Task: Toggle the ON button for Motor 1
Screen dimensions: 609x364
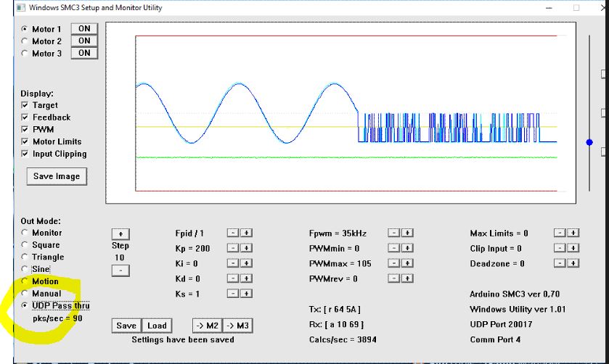Action: (84, 29)
